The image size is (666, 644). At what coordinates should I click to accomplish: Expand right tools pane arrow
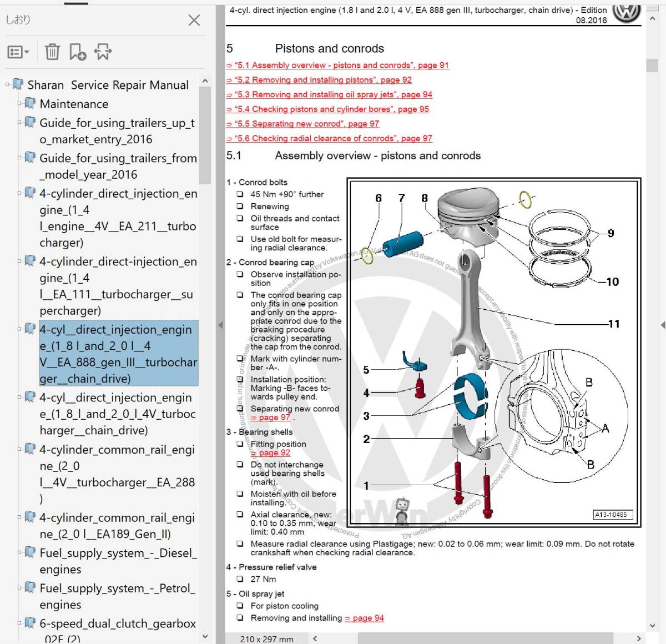tap(663, 325)
